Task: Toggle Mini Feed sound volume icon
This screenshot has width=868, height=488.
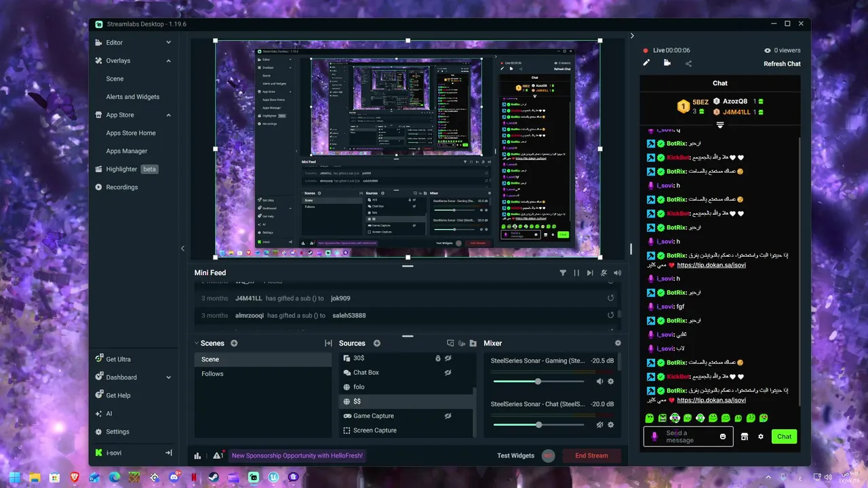Action: tap(617, 272)
